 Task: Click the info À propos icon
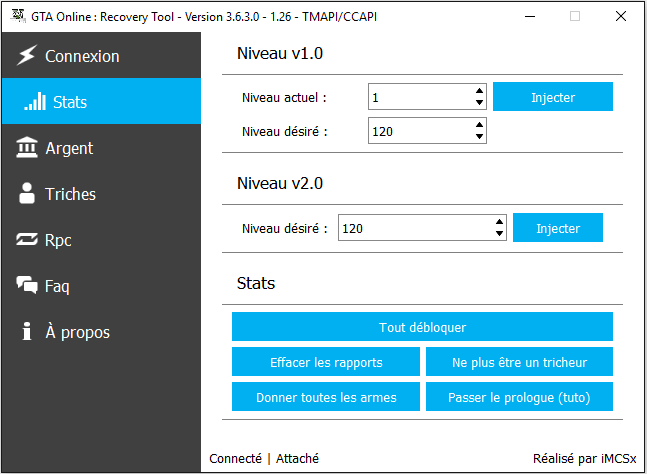point(27,331)
